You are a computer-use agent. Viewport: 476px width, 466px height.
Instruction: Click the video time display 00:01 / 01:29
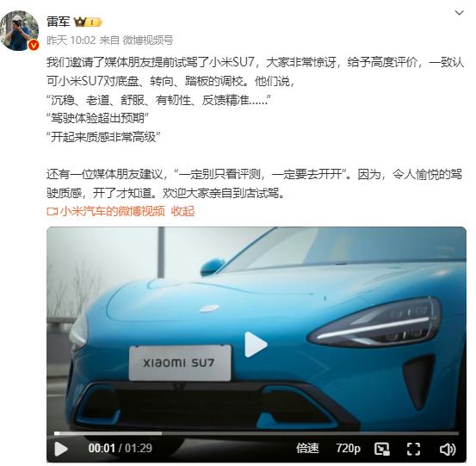tap(121, 448)
